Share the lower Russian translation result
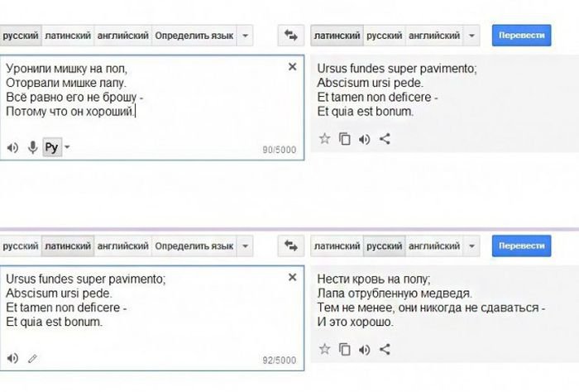 coord(385,349)
